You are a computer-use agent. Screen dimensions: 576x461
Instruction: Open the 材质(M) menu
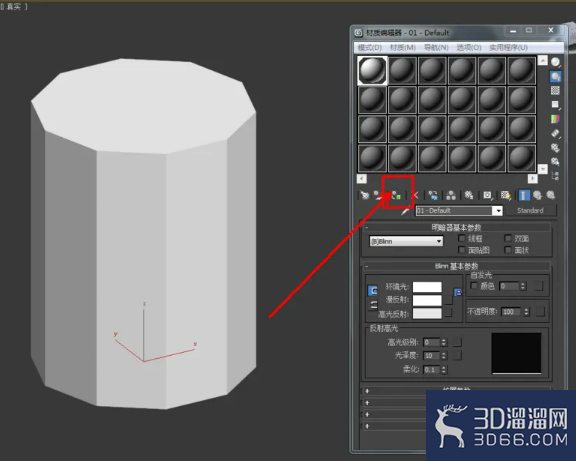pos(403,48)
